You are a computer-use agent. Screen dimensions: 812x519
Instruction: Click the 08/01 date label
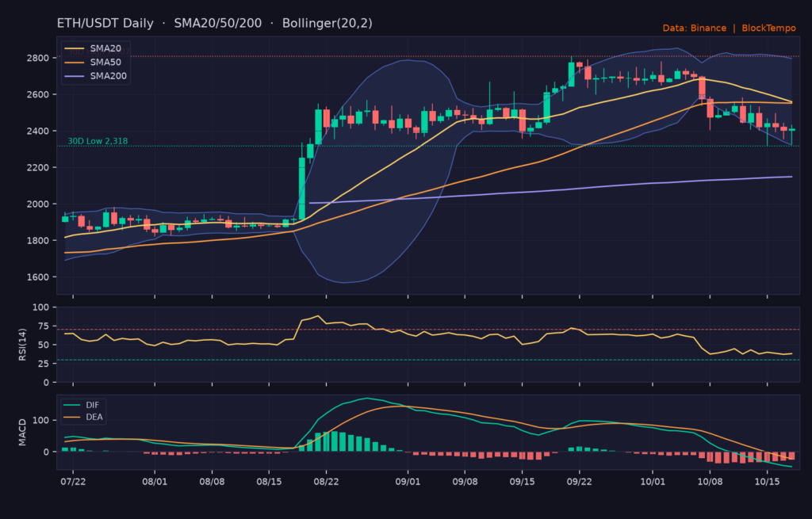click(x=155, y=482)
